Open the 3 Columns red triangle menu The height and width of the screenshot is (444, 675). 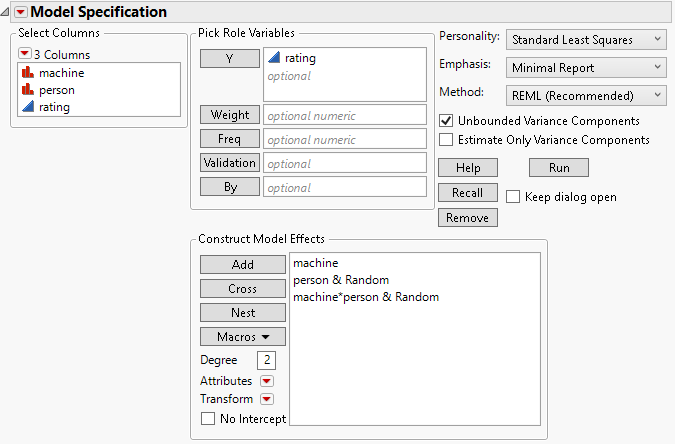tap(25, 53)
